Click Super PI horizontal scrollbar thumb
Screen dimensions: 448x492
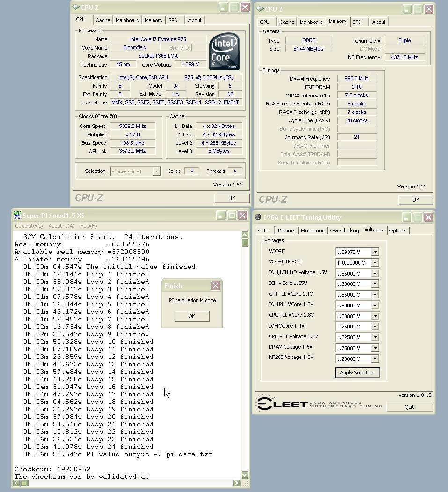point(24,484)
